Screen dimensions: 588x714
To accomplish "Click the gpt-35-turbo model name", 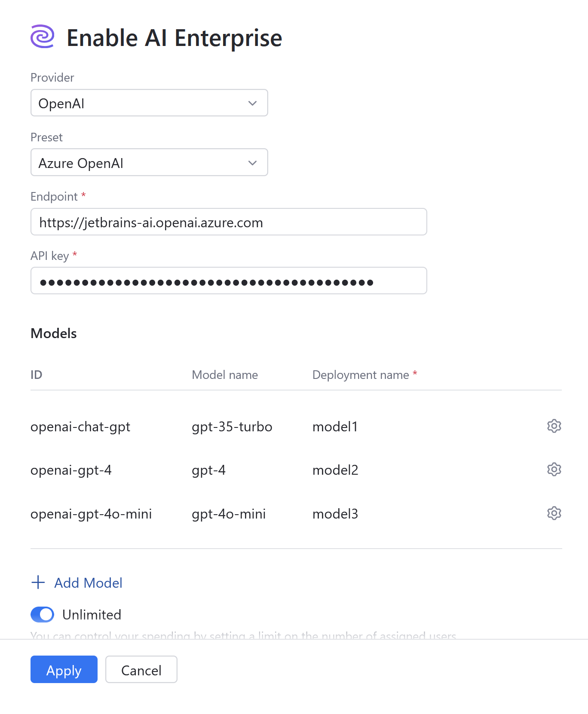I will tap(232, 426).
